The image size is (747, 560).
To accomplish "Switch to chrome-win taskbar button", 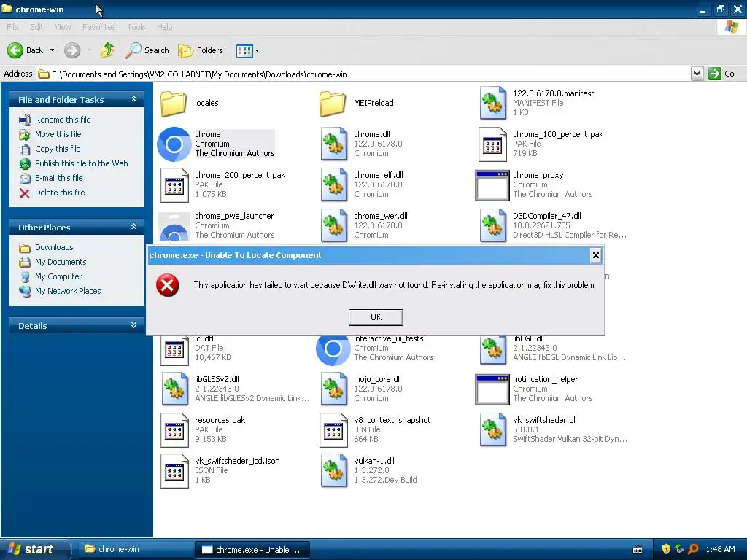I will [134, 549].
